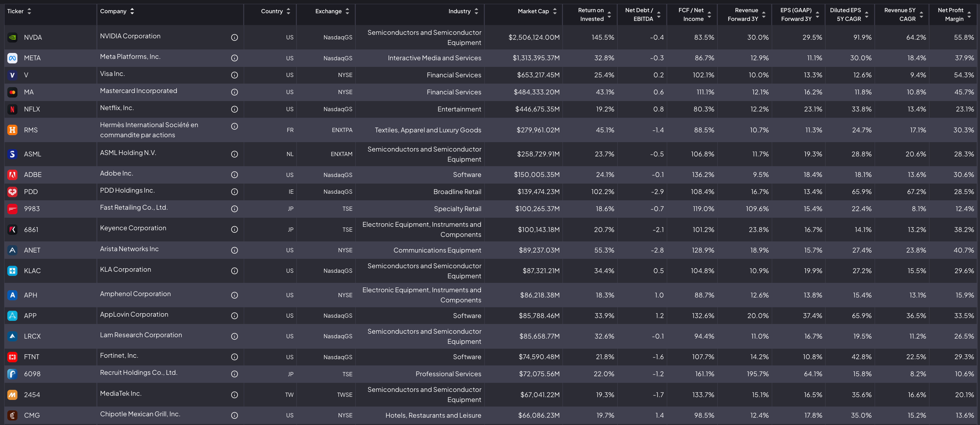Click the Arista ANET logo icon
This screenshot has height=425, width=980.
point(13,250)
